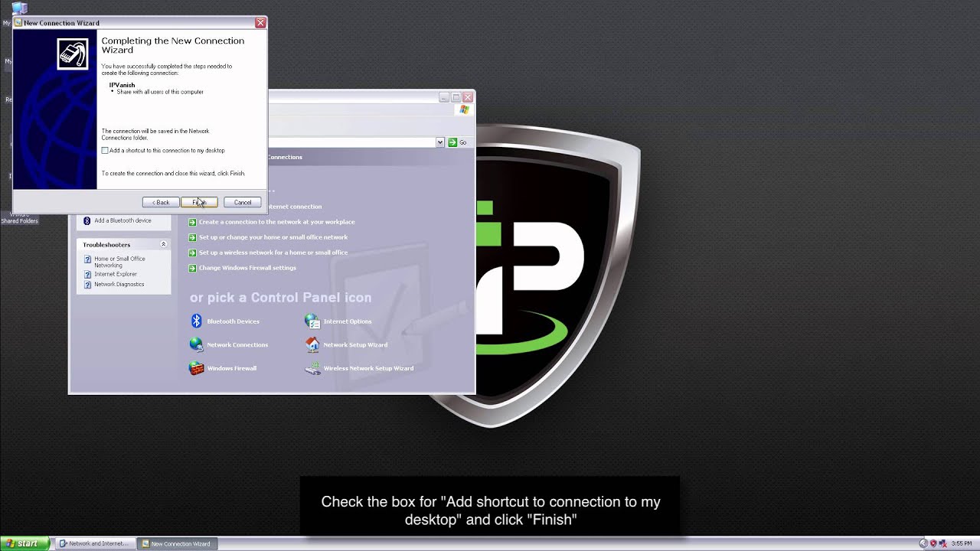The image size is (980, 551).
Task: Click the Back button in the wizard
Action: 160,202
